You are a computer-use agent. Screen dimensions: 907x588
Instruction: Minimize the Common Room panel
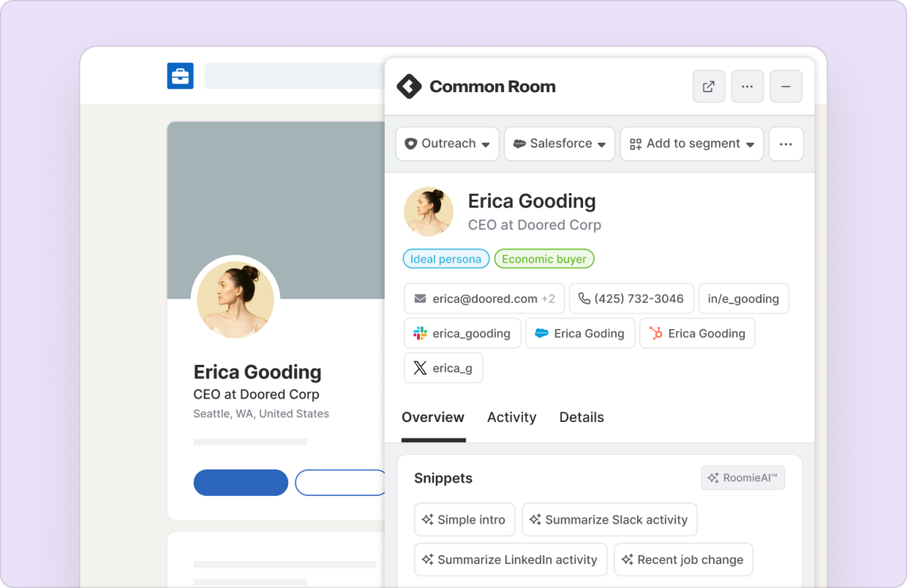tap(786, 87)
